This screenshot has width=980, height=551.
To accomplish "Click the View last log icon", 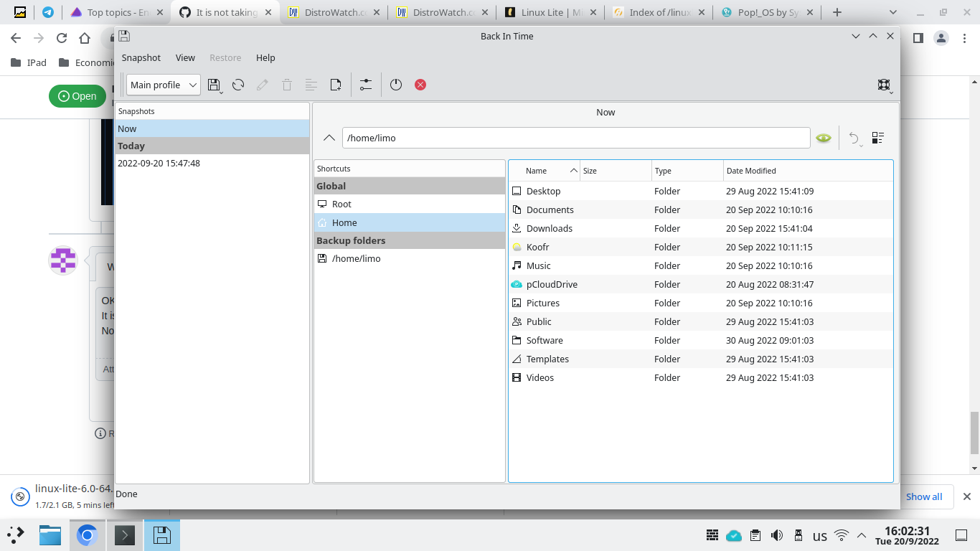I will pos(335,85).
